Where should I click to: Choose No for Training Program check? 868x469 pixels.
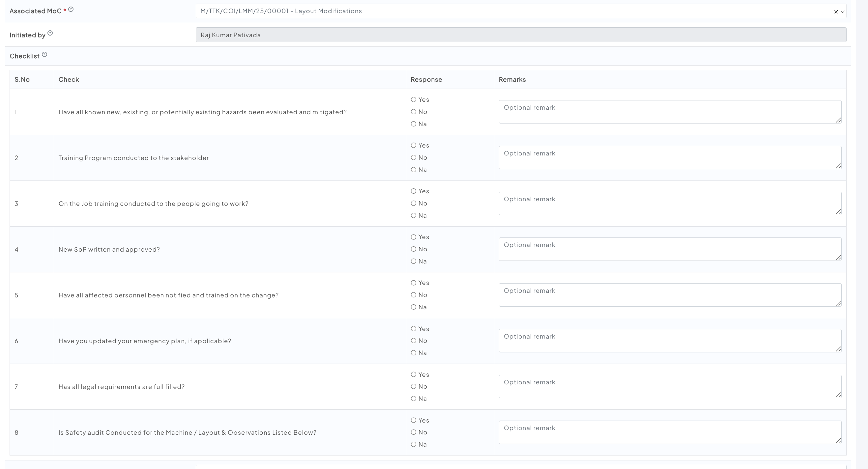click(x=414, y=157)
